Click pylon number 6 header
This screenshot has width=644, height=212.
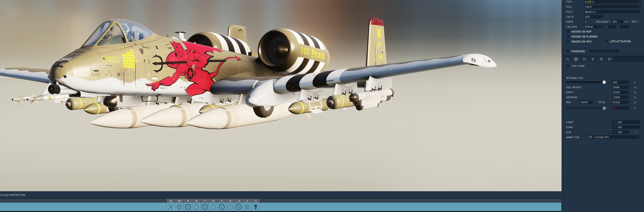click(213, 201)
